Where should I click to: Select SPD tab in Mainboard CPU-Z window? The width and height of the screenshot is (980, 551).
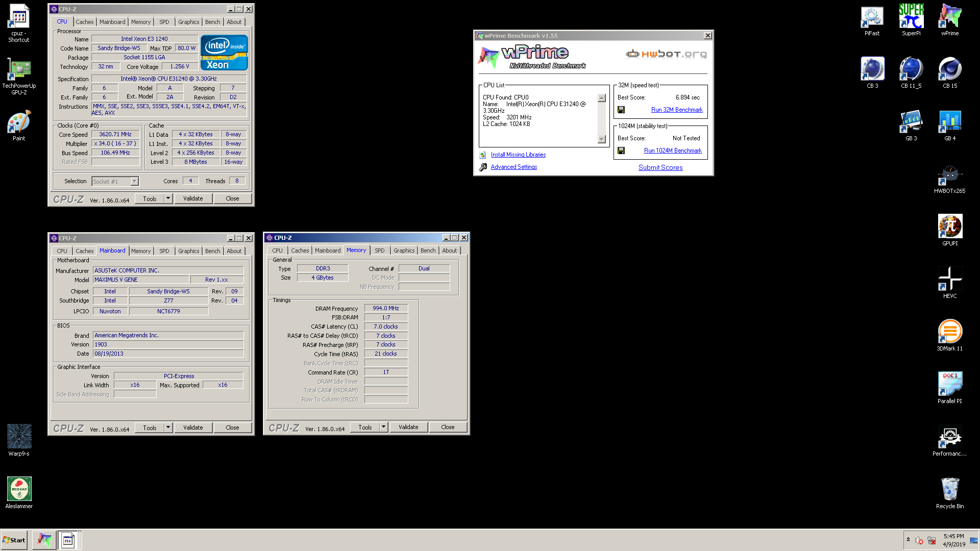tap(164, 251)
